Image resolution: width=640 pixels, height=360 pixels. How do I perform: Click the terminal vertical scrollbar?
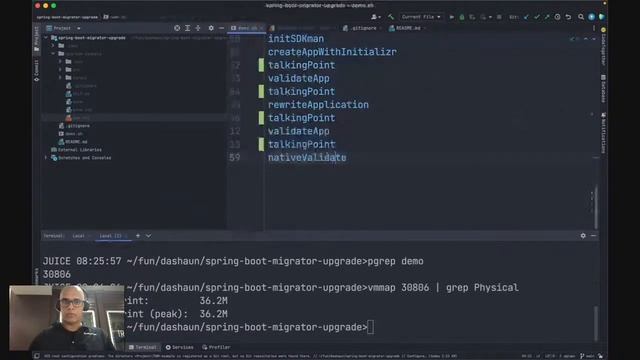click(x=596, y=323)
